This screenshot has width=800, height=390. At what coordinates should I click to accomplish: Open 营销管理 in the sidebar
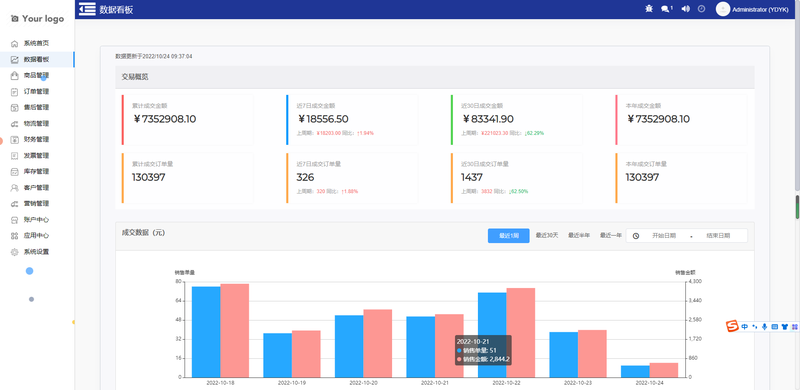(37, 204)
